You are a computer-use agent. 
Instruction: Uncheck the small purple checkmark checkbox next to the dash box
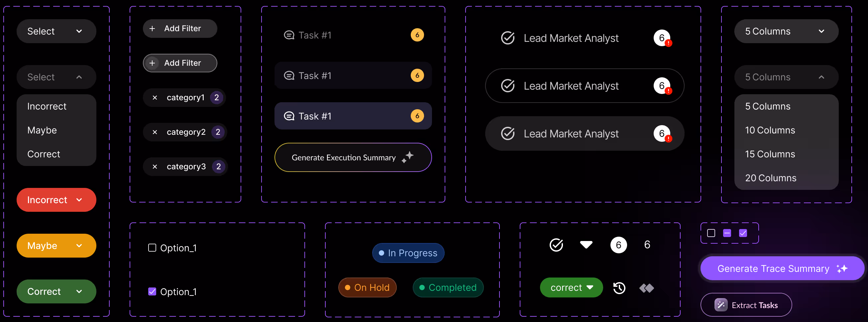pyautogui.click(x=743, y=233)
